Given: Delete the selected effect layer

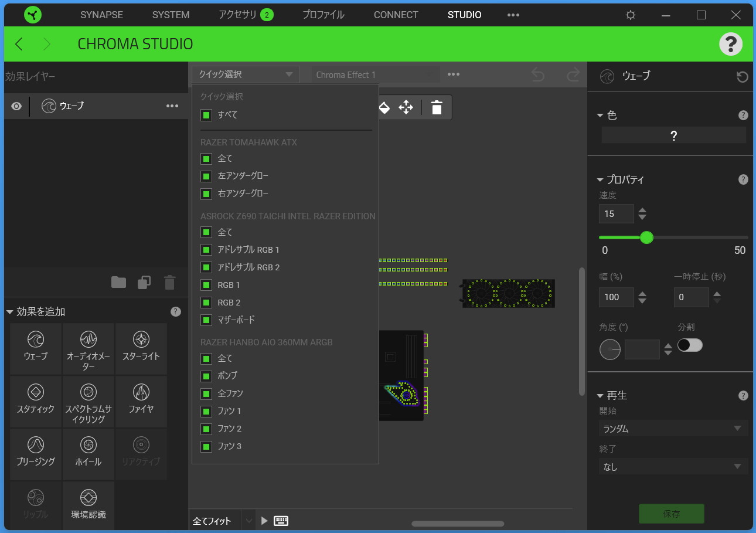Looking at the screenshot, I should click(169, 283).
